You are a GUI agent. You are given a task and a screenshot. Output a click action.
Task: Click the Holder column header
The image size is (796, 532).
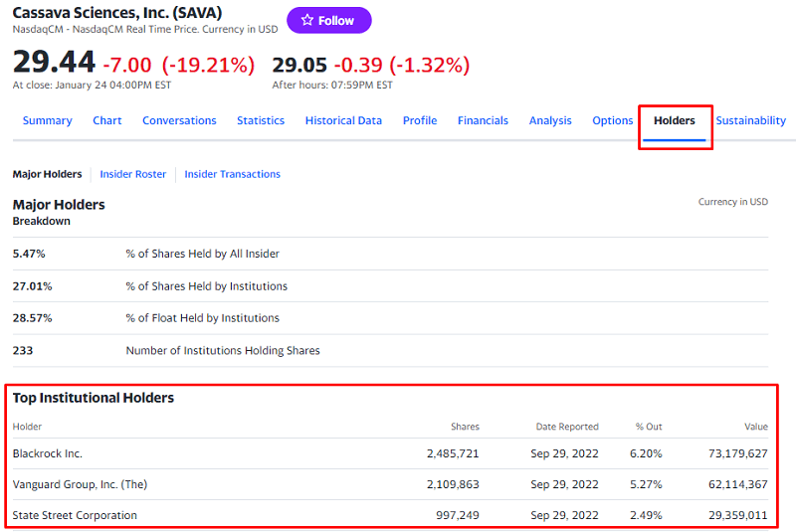[28, 427]
